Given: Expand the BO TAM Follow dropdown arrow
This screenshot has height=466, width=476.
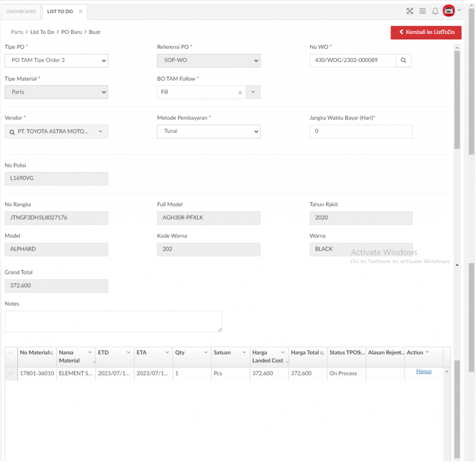Looking at the screenshot, I should (x=253, y=92).
